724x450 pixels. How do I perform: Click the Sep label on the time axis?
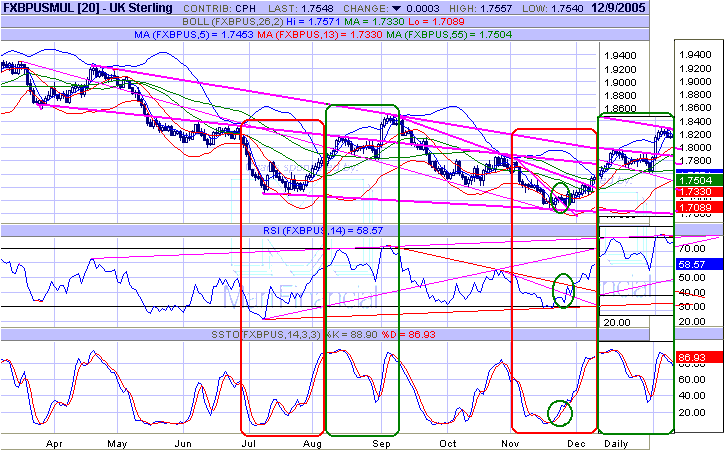[x=381, y=444]
